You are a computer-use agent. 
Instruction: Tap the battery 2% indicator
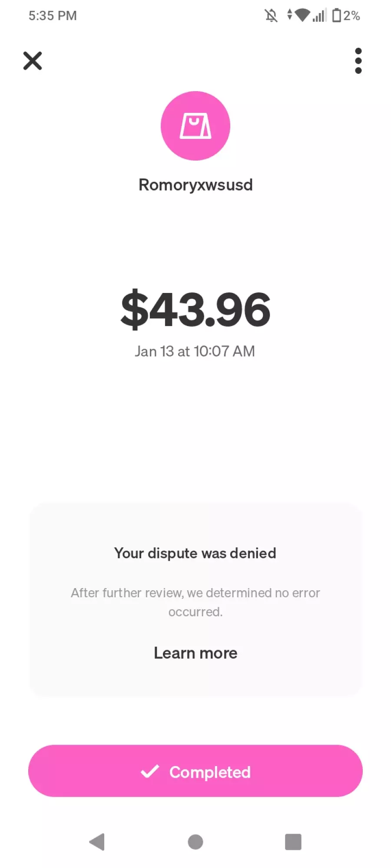tap(346, 16)
